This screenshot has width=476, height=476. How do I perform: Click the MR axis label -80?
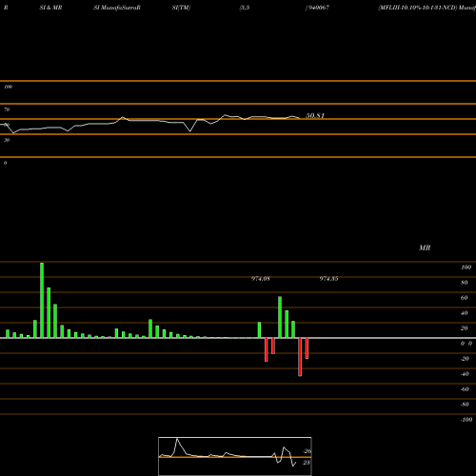click(465, 405)
